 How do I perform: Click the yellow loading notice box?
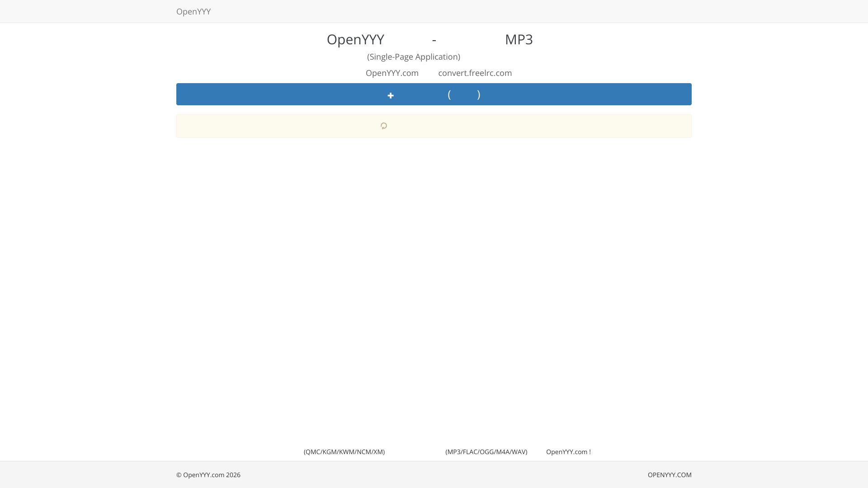[x=434, y=126]
